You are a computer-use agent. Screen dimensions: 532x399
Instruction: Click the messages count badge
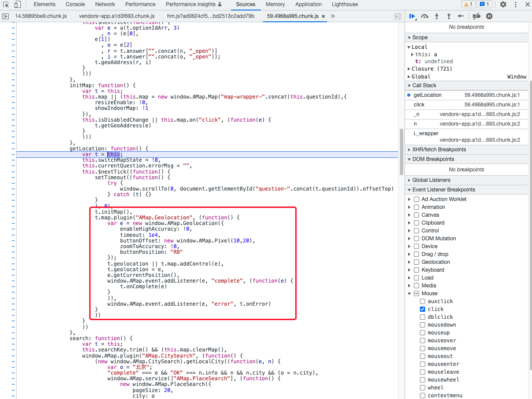click(484, 4)
